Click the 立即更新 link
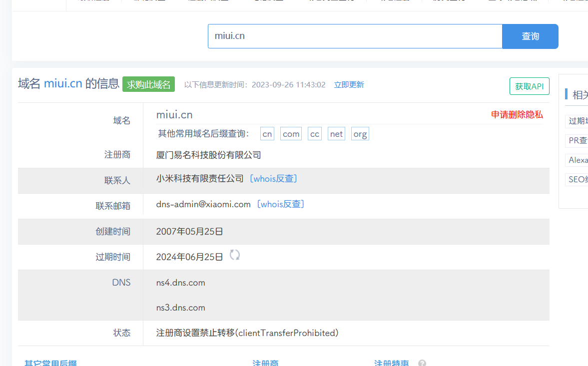The height and width of the screenshot is (366, 588). click(349, 85)
